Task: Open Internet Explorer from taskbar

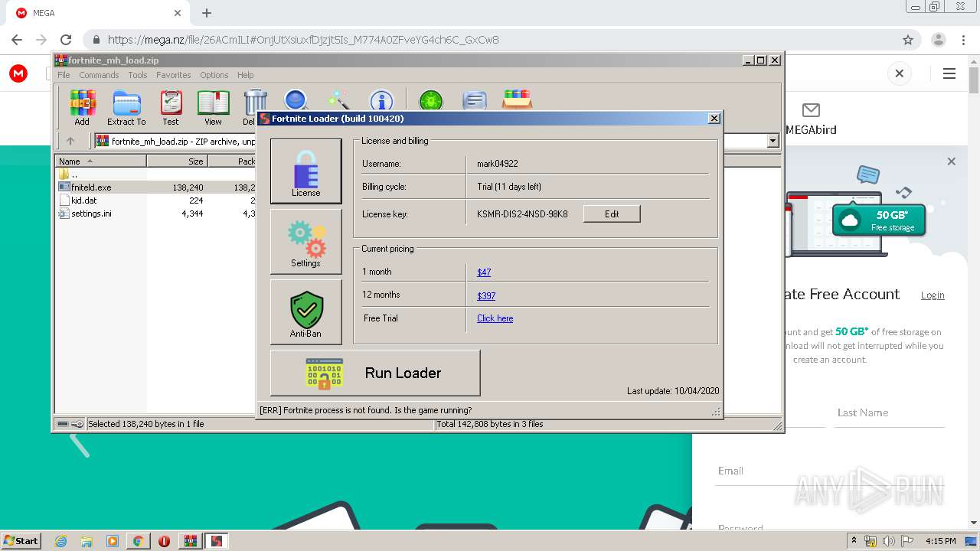Action: click(x=60, y=541)
